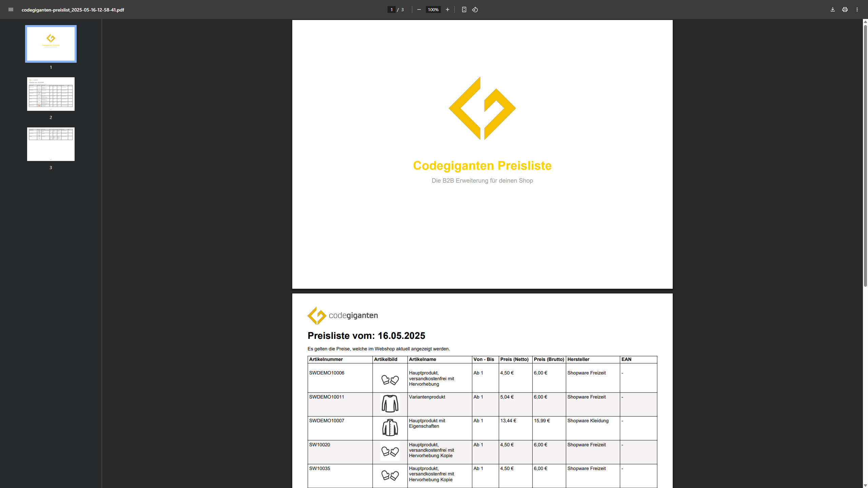Click the scrollbar up arrow

tap(865, 22)
